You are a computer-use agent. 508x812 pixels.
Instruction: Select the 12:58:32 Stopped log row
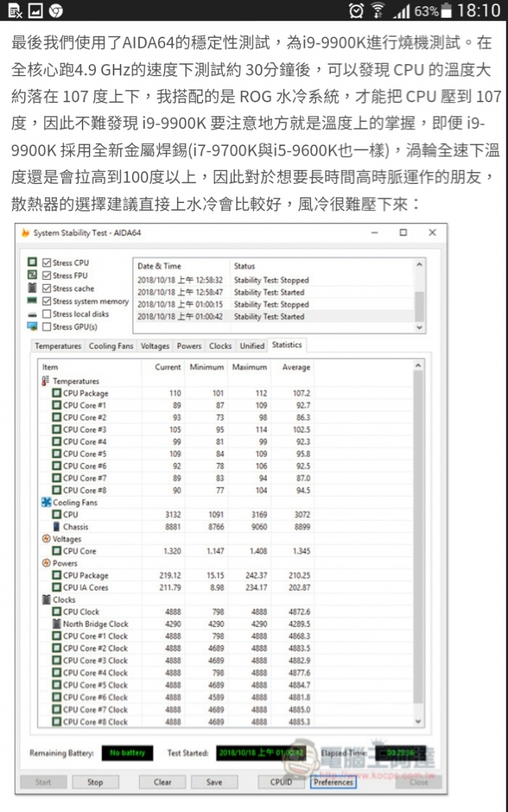(x=274, y=280)
